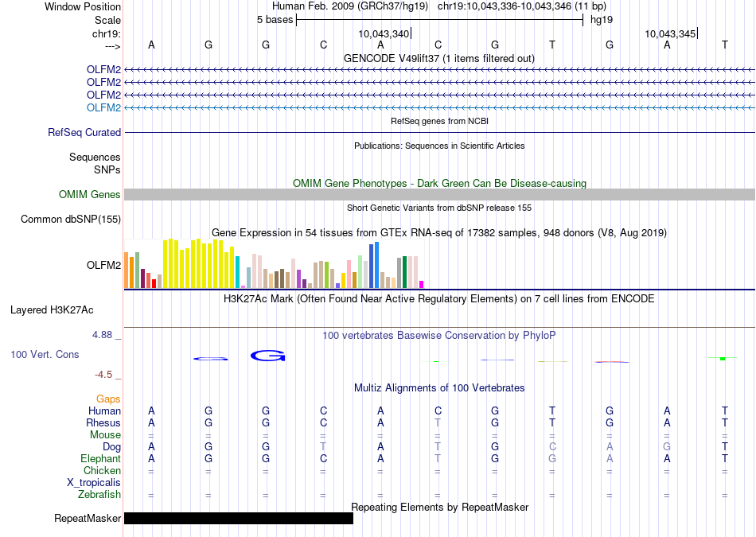Click the short red GTEx expression bar
The height and width of the screenshot is (537, 756).
pyautogui.click(x=154, y=284)
